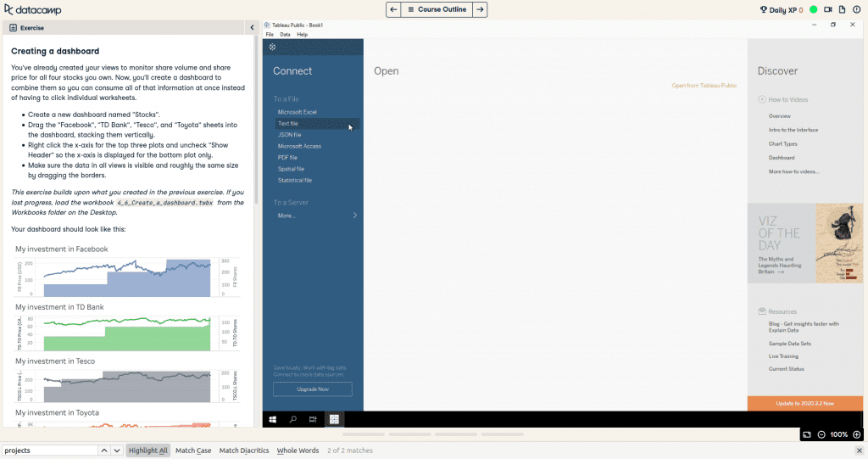The image size is (868, 459).
Task: Open Intro to the Interface video
Action: click(793, 130)
